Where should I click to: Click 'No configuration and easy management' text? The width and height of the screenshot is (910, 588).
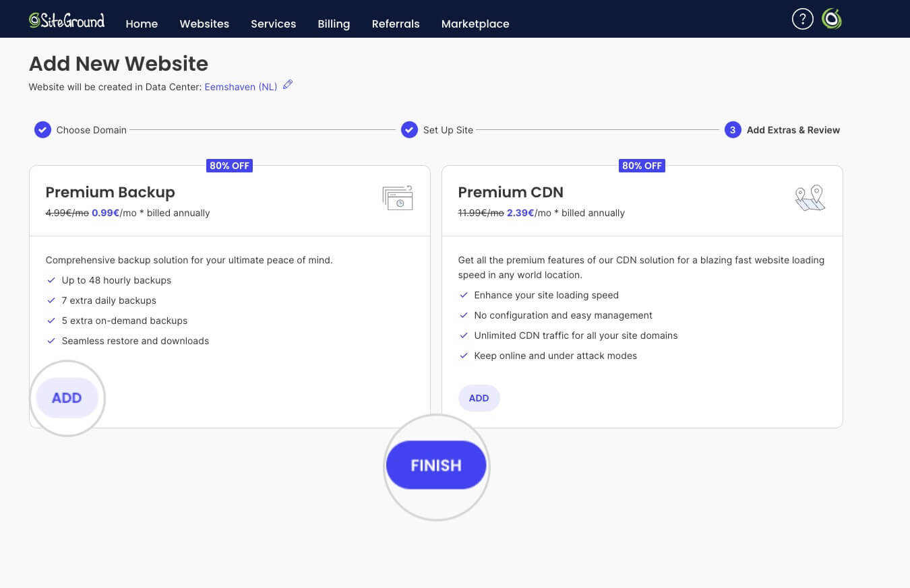coord(564,315)
